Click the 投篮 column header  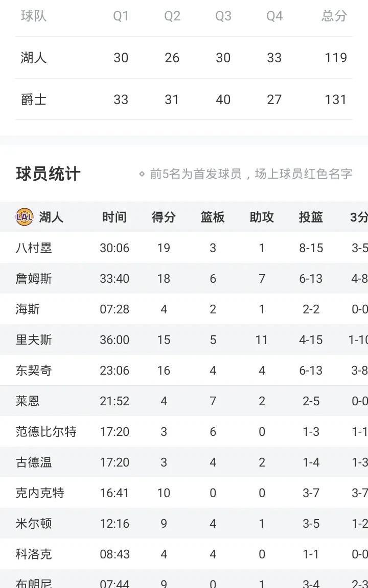coord(311,217)
